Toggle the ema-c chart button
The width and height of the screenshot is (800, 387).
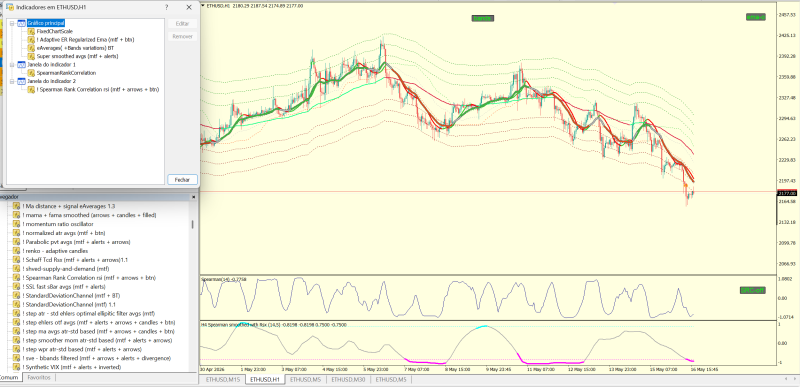tap(756, 17)
